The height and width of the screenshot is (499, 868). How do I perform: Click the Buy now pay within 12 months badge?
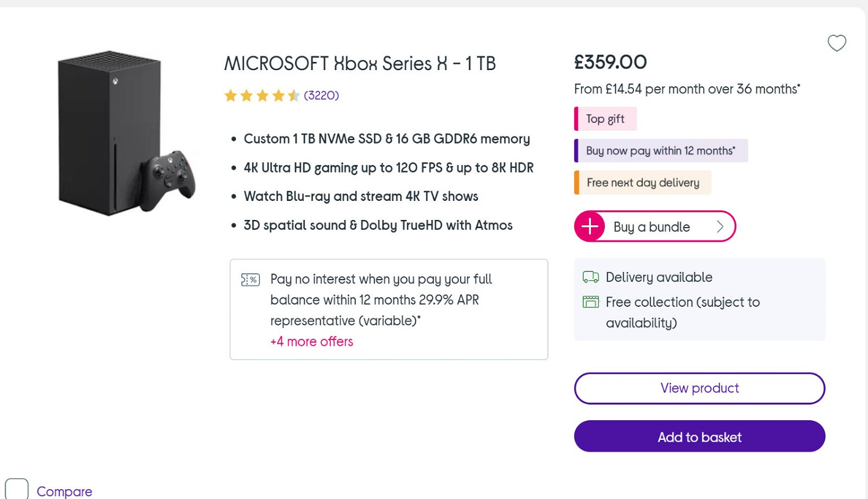click(x=660, y=151)
